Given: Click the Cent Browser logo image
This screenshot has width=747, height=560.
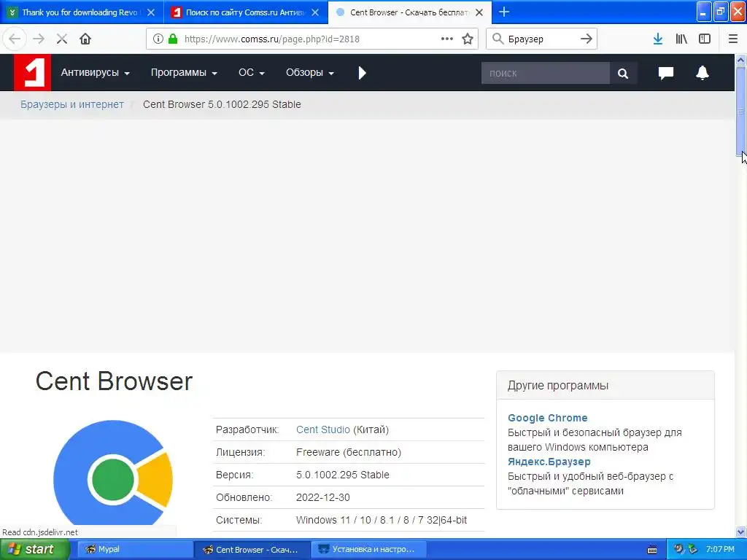Looking at the screenshot, I should point(113,472).
